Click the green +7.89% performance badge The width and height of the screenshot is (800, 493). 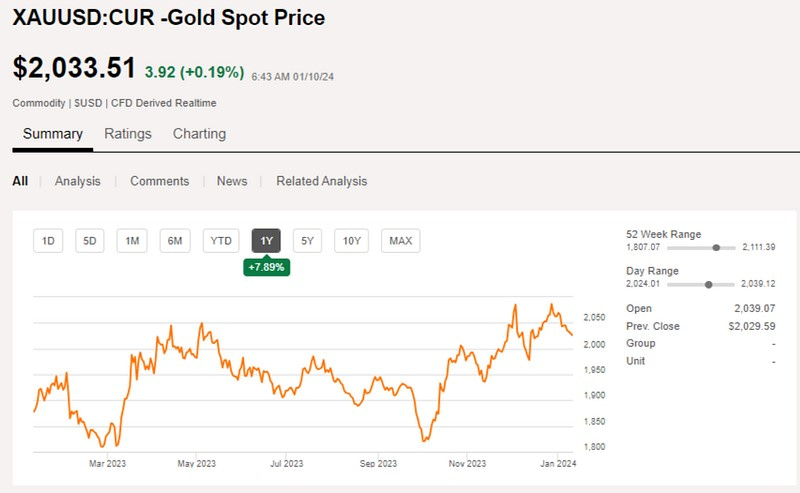(x=267, y=267)
